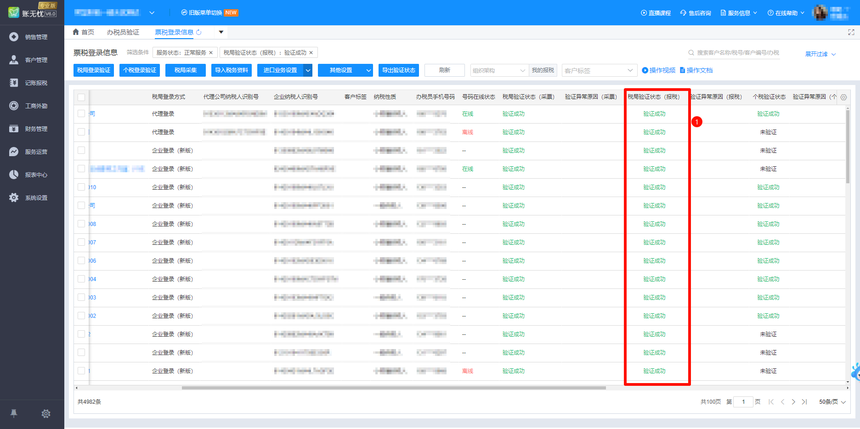This screenshot has height=429, width=860.
Task: Click the 税局登录验证 button
Action: point(94,70)
